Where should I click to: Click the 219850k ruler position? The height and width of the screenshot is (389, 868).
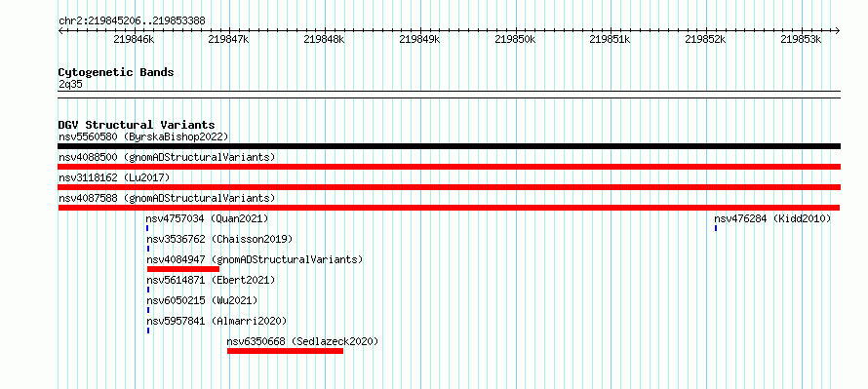(515, 39)
